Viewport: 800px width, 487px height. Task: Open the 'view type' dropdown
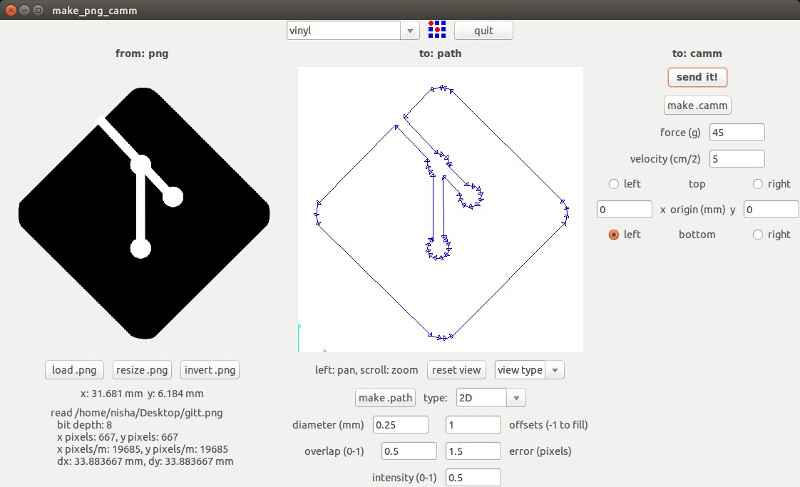pos(530,370)
